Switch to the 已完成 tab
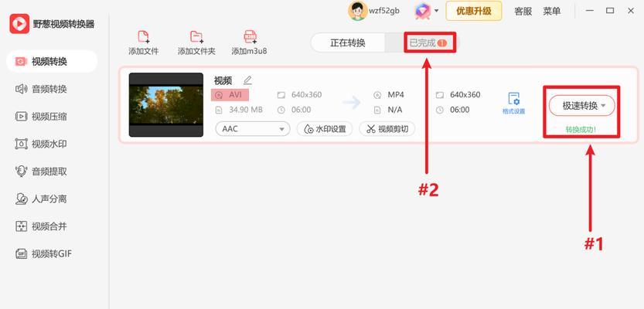644x309 pixels. [x=428, y=42]
